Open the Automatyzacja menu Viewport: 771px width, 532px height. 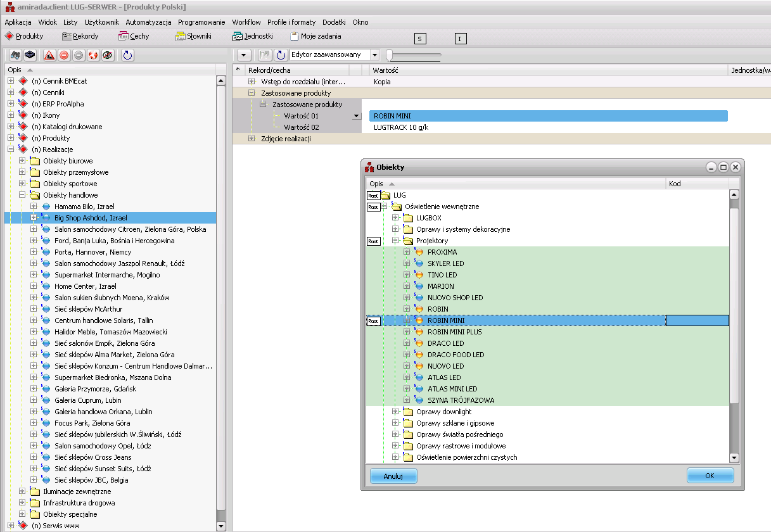(148, 22)
